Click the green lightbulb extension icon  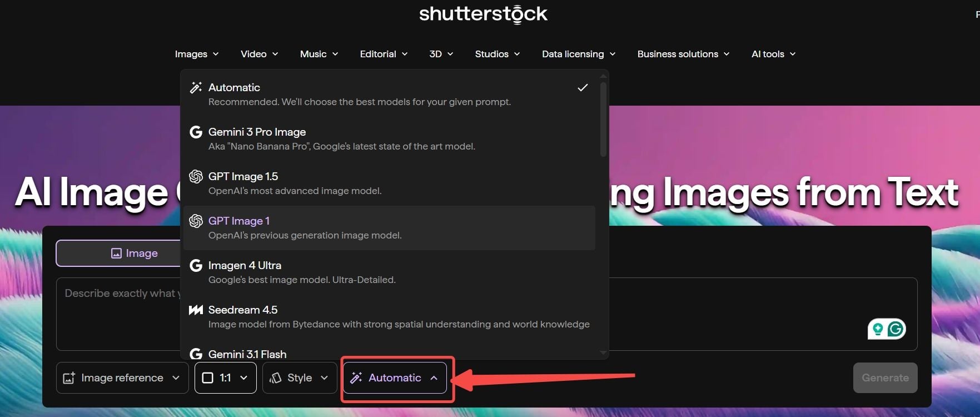pos(878,329)
